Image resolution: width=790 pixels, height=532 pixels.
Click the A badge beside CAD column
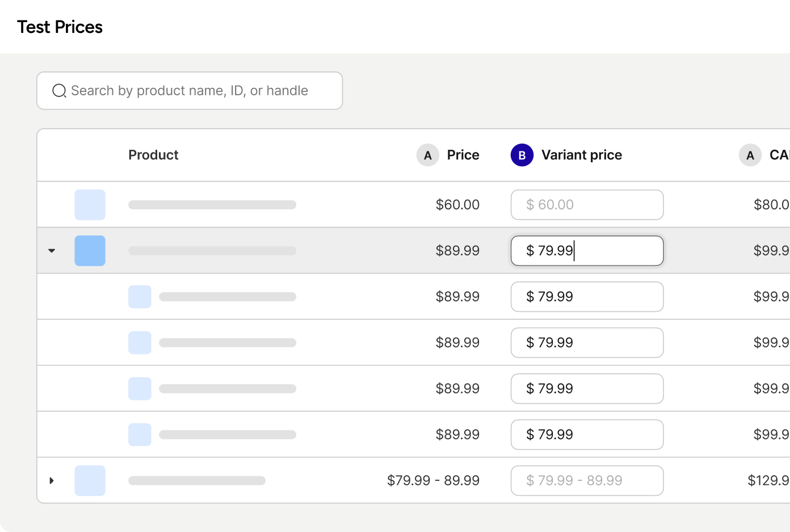tap(750, 155)
